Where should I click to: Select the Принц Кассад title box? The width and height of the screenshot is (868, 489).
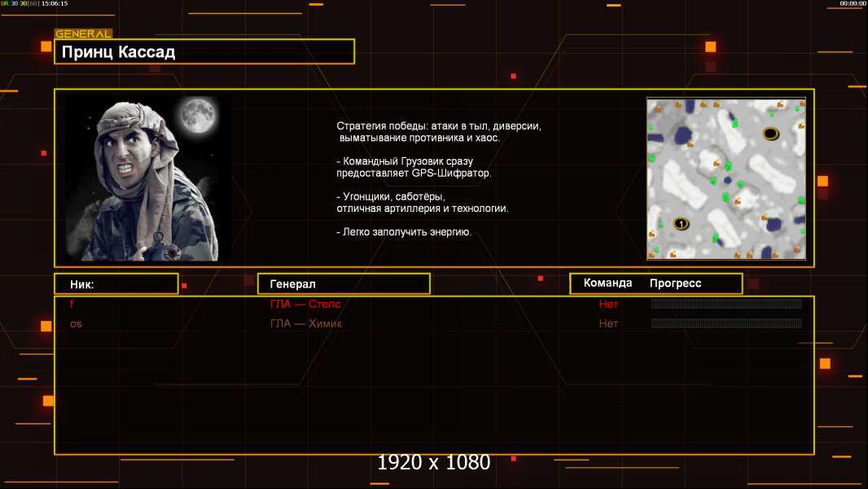(204, 51)
